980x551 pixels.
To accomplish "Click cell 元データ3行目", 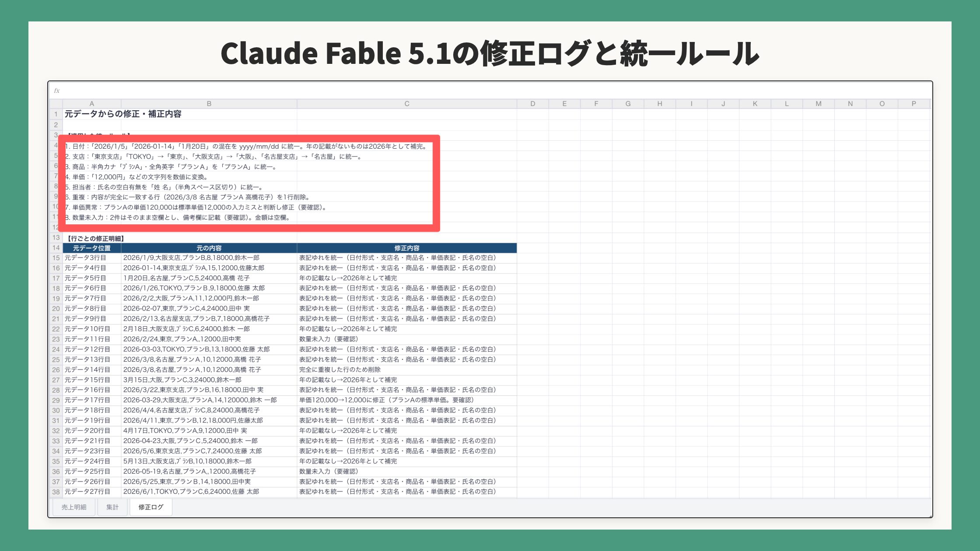I will coord(92,258).
